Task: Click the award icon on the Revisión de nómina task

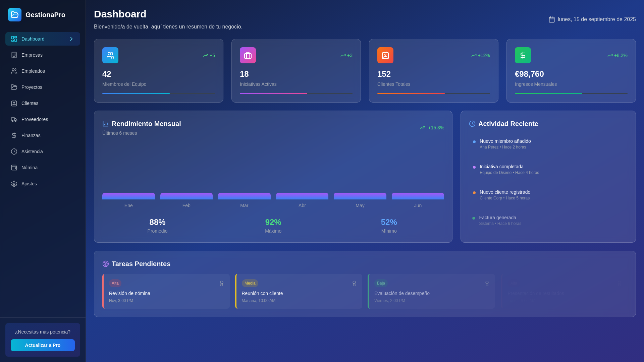Action: click(x=222, y=283)
